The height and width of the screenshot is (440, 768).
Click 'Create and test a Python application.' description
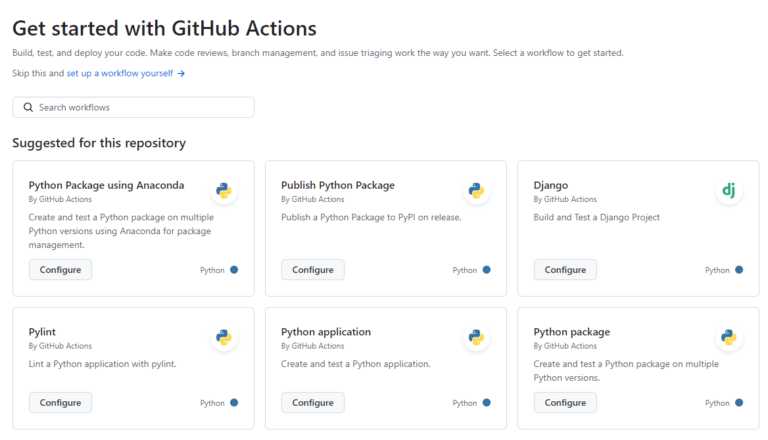point(356,364)
